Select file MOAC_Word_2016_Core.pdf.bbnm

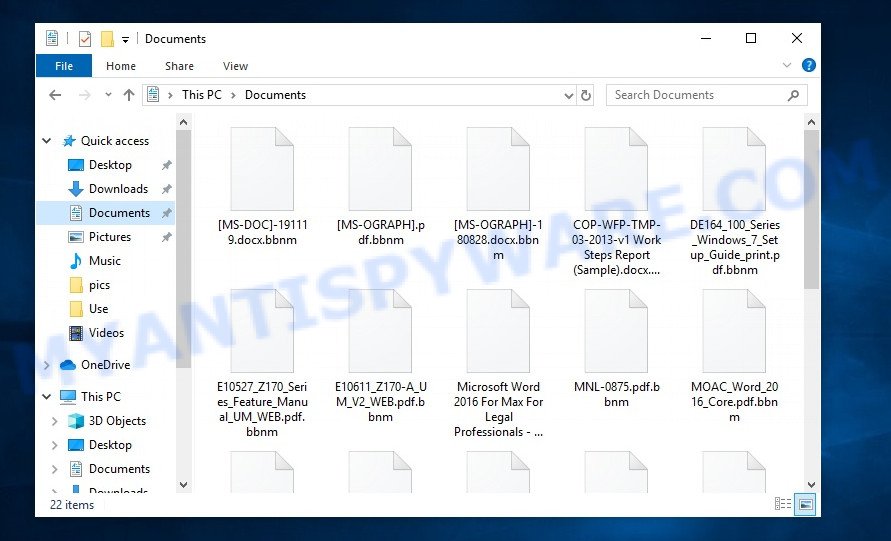point(735,356)
